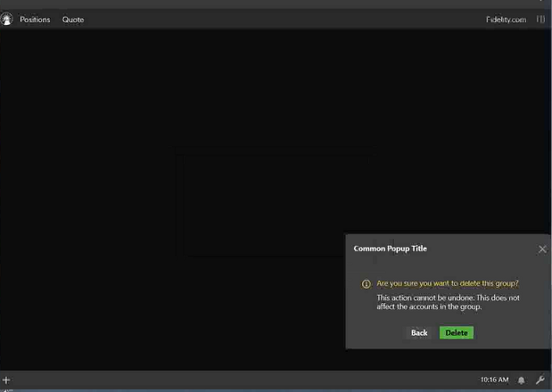The height and width of the screenshot is (392, 552).
Task: Close the Common Popup Title dialog
Action: pyautogui.click(x=542, y=249)
